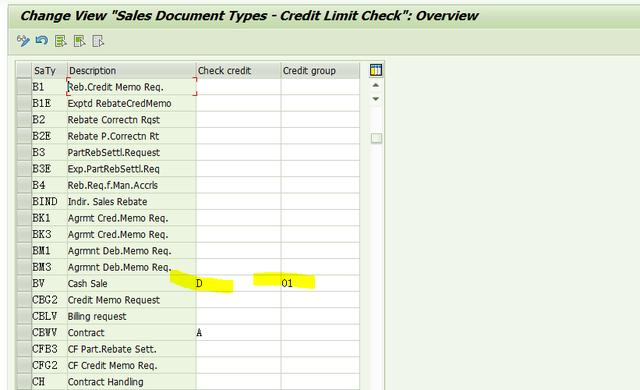
Task: Select row CFB3 using its row selector
Action: pyautogui.click(x=24, y=349)
